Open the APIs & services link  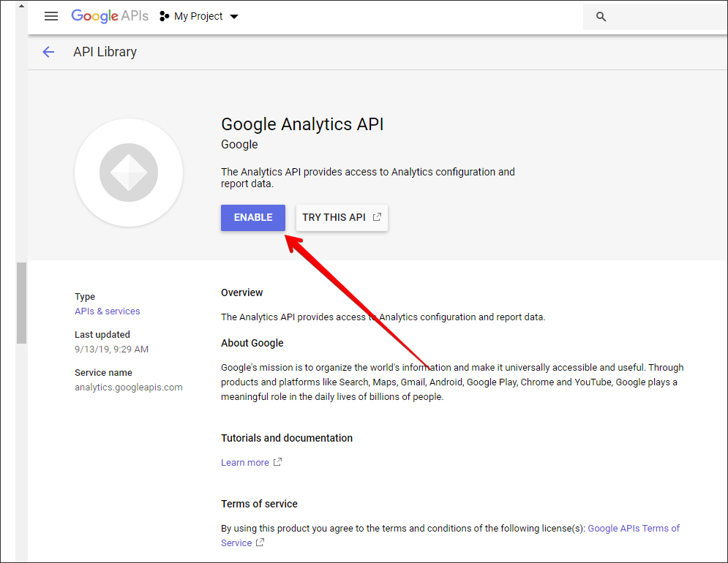[x=108, y=311]
